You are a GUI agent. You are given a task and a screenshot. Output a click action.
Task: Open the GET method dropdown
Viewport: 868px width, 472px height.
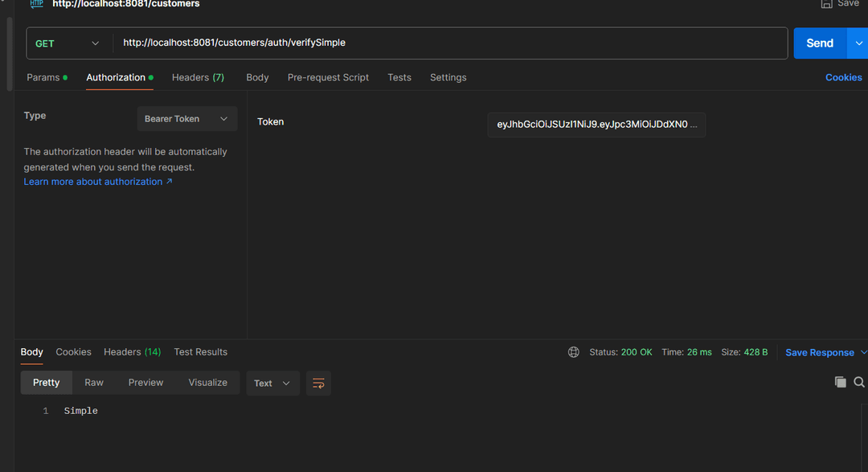[68, 43]
